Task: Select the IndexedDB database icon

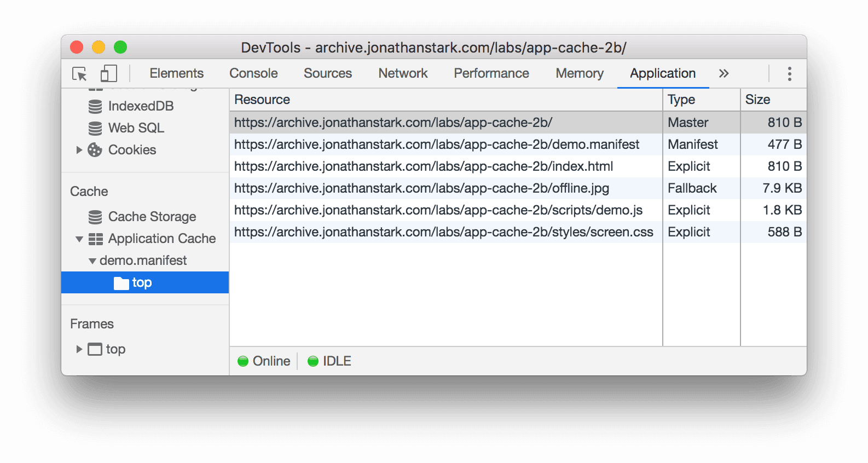Action: coord(95,106)
